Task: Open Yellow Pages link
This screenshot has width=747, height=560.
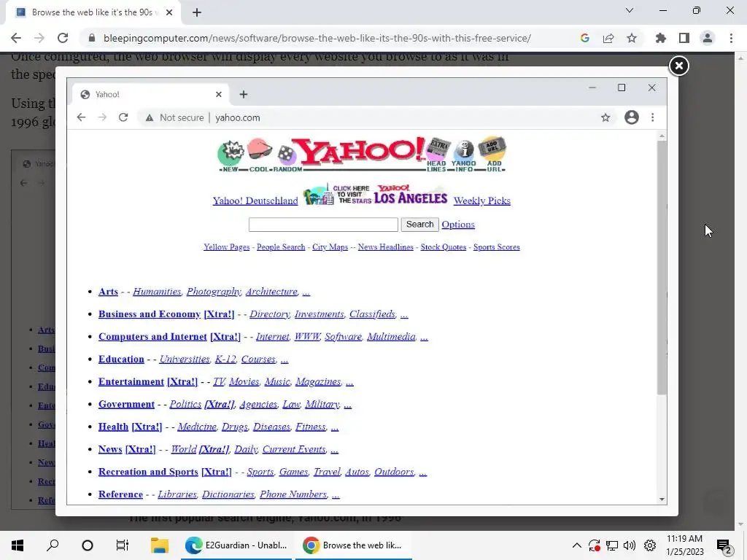Action: point(226,247)
